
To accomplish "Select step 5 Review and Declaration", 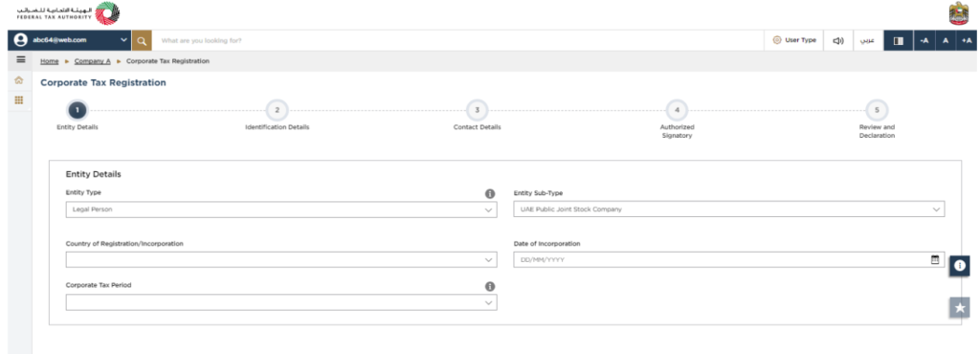I will (x=877, y=111).
